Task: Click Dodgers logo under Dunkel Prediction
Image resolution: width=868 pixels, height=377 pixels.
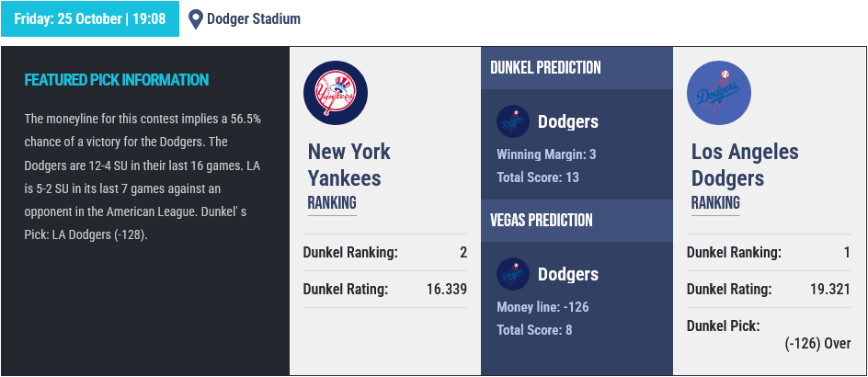Action: [x=513, y=121]
